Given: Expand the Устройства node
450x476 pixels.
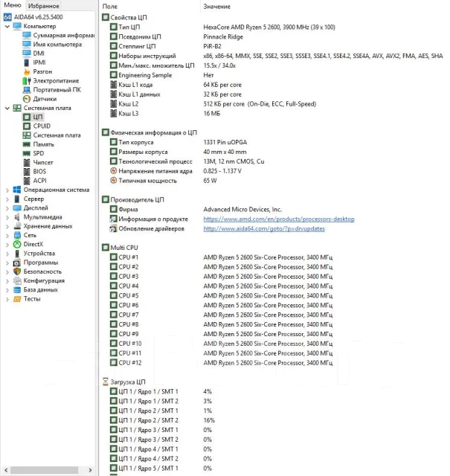Looking at the screenshot, I should (x=7, y=254).
